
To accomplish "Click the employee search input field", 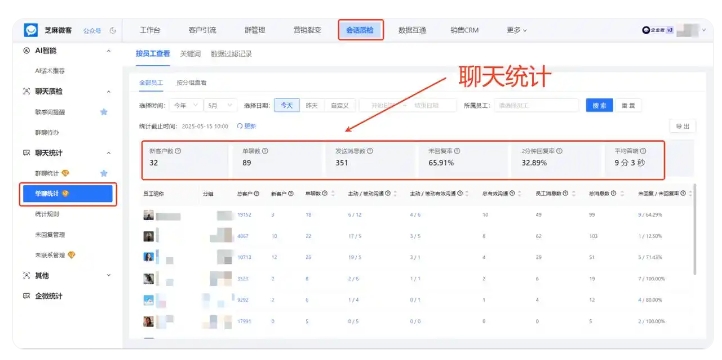I will pyautogui.click(x=536, y=105).
